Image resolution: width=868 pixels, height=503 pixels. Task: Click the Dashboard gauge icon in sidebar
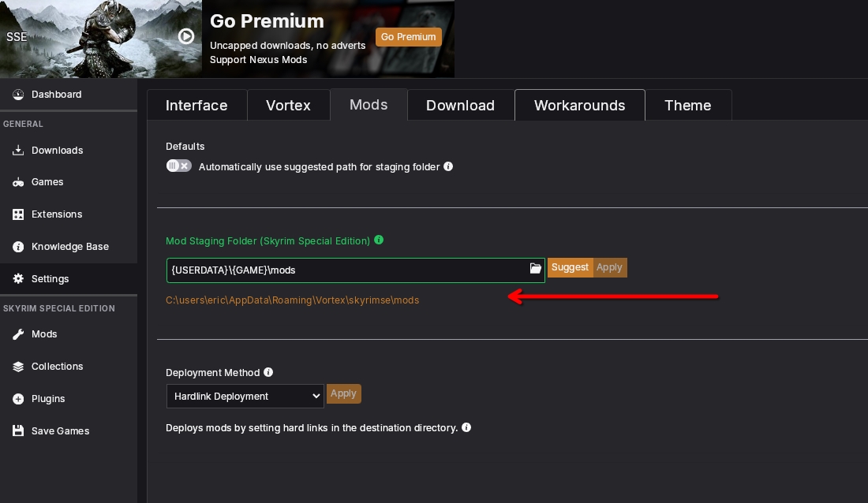[18, 95]
